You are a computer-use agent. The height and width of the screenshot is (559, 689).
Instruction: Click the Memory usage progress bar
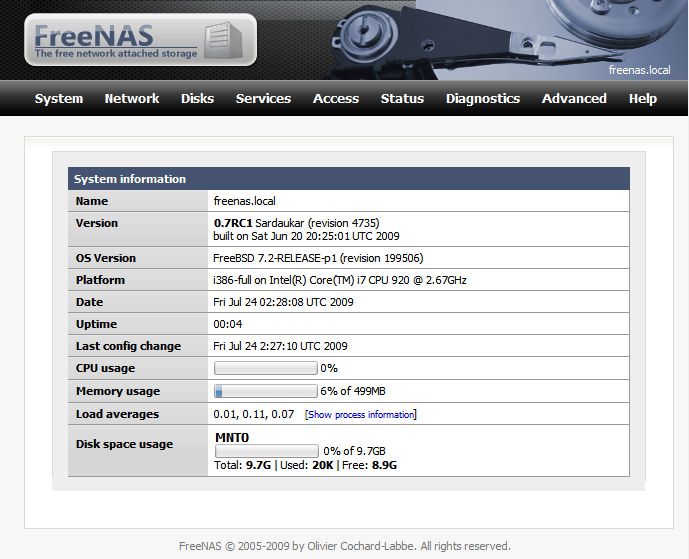click(265, 391)
